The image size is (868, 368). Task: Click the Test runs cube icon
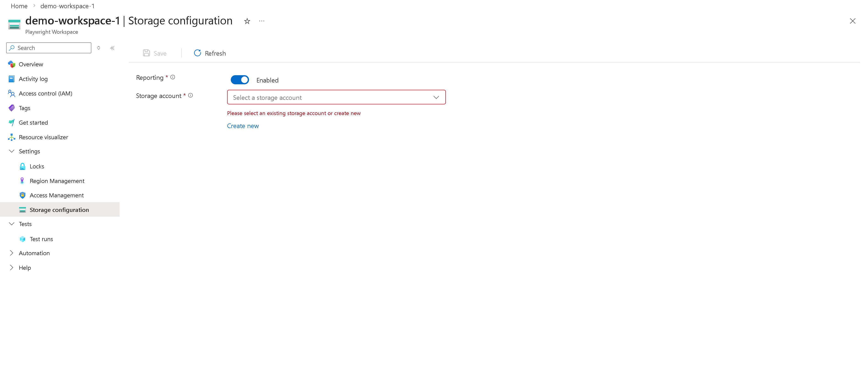coord(23,239)
